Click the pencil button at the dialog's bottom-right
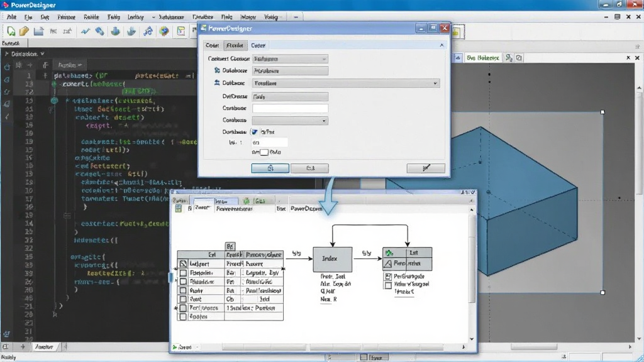The width and height of the screenshot is (644, 362). tap(426, 168)
